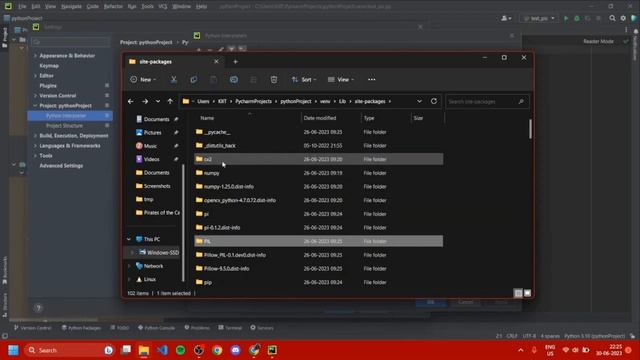
Task: Expand Network tree node
Action: click(129, 266)
